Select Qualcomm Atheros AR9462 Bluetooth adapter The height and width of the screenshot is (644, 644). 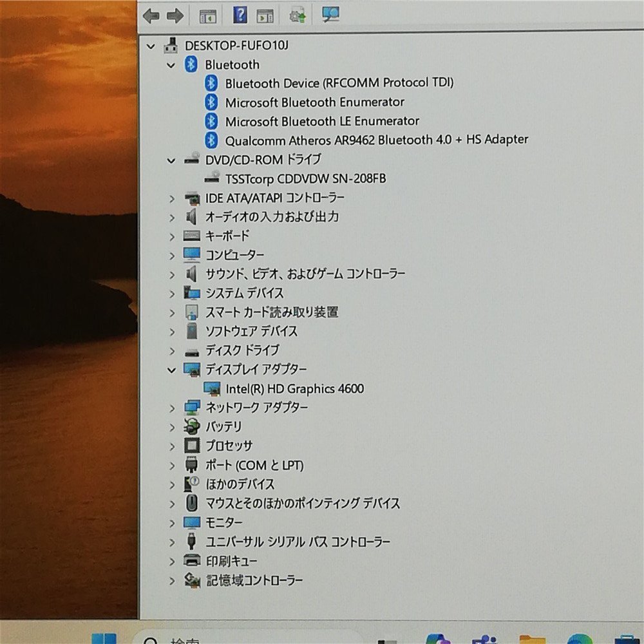(x=377, y=140)
